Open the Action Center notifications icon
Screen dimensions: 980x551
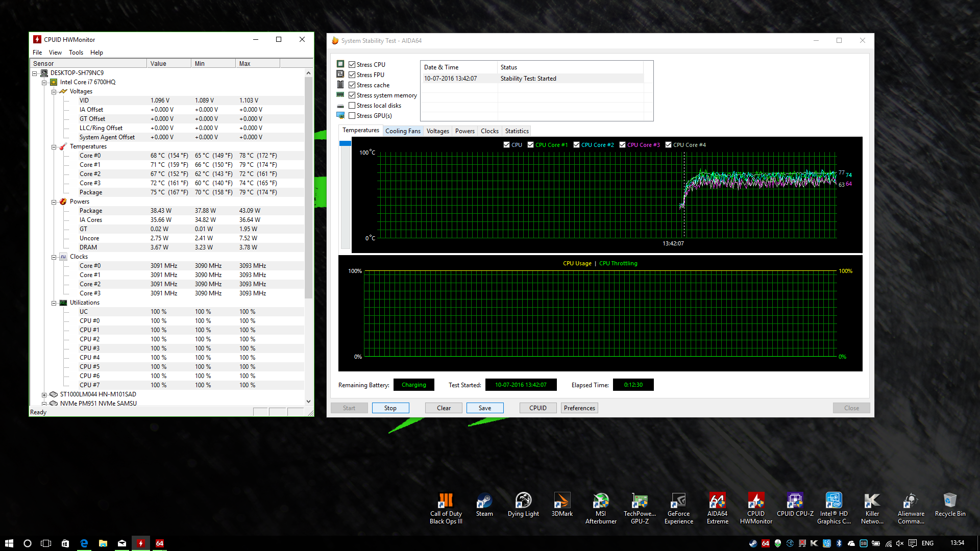(x=913, y=543)
